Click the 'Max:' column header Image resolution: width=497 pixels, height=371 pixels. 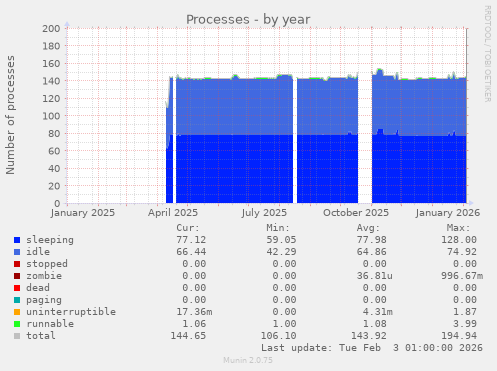pyautogui.click(x=459, y=228)
